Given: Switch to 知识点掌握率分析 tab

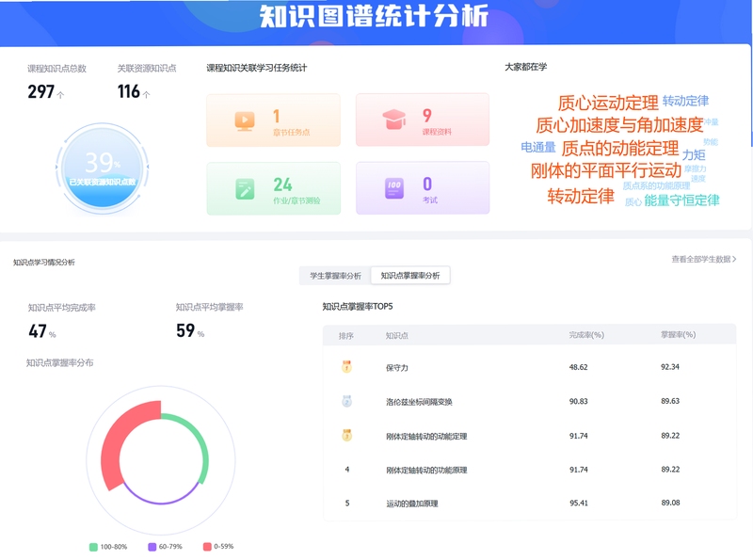Looking at the screenshot, I should tap(410, 275).
